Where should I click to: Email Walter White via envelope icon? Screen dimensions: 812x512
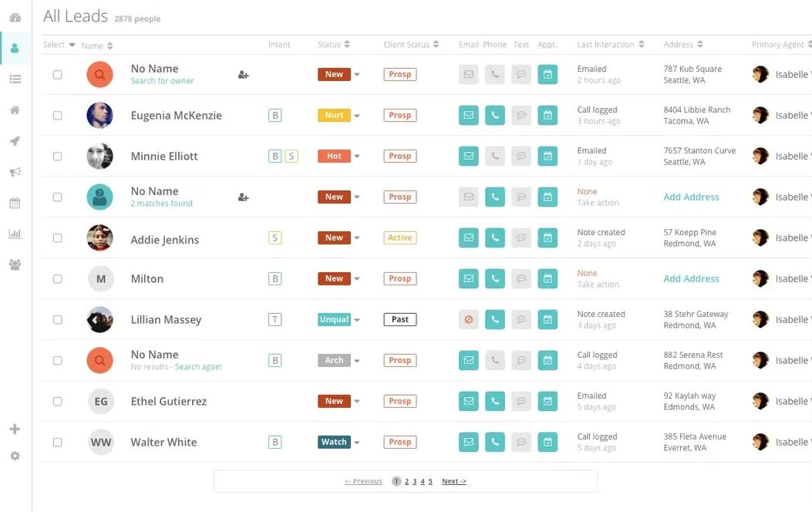click(x=469, y=442)
